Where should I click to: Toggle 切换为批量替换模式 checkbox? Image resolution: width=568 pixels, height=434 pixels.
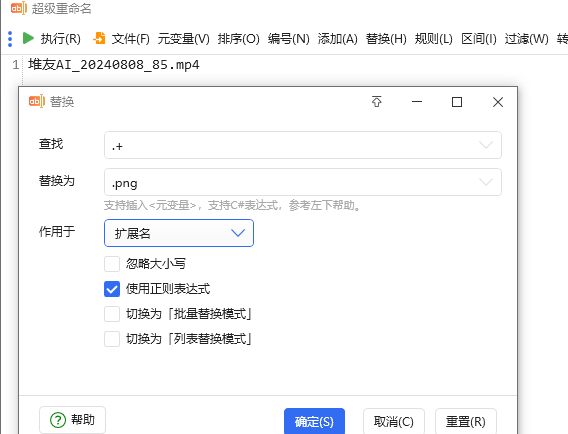[x=112, y=314]
